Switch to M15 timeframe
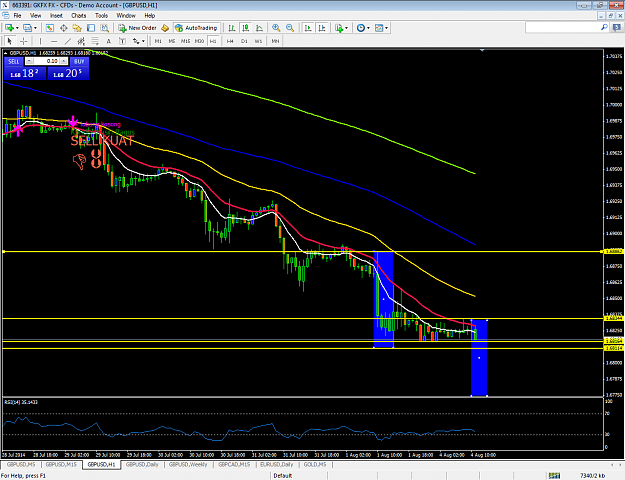The image size is (625, 480). pyautogui.click(x=185, y=41)
